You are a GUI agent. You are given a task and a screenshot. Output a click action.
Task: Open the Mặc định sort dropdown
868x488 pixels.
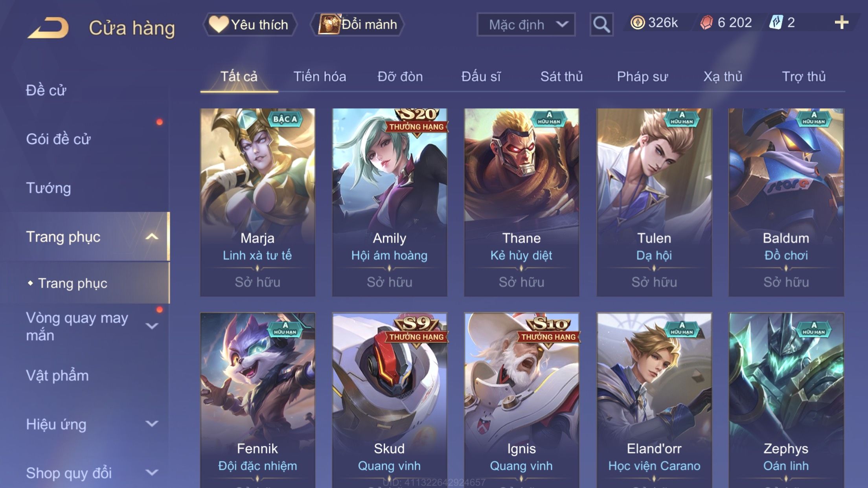coord(526,24)
